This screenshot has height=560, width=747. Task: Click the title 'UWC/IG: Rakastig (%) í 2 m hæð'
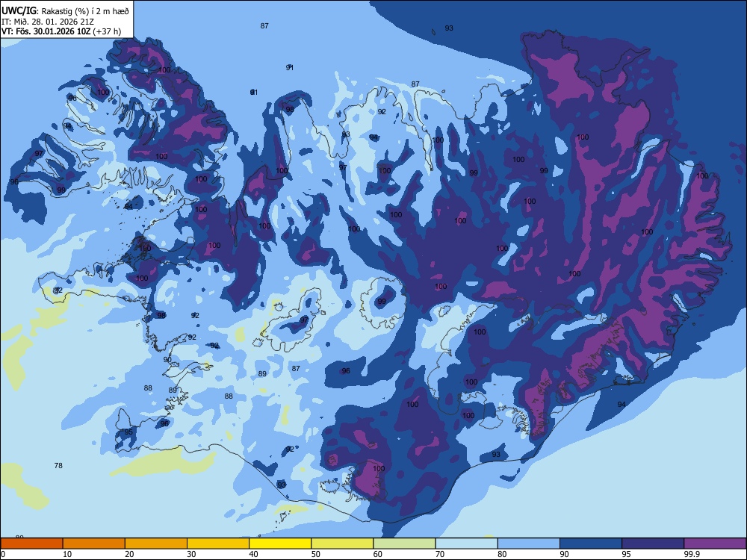pos(65,11)
